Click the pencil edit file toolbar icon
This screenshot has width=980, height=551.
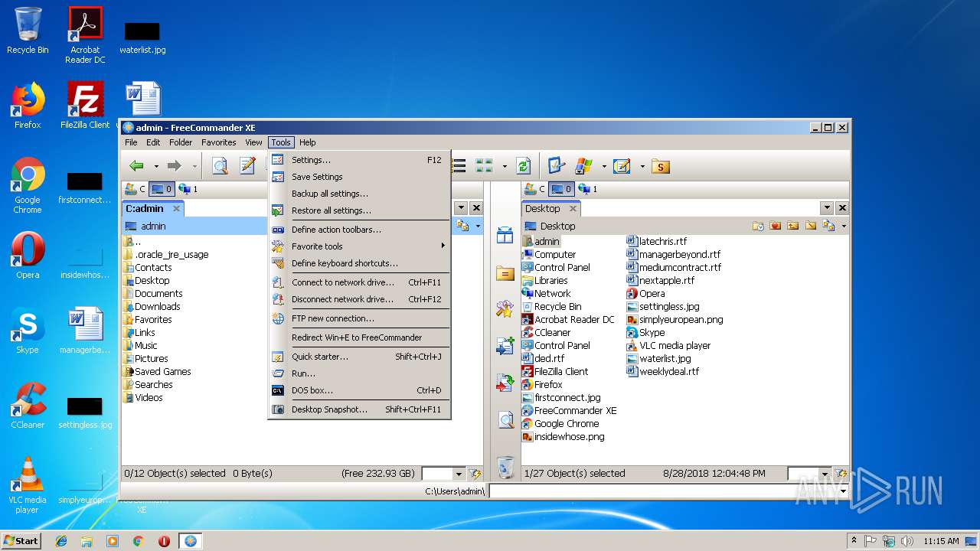point(247,165)
